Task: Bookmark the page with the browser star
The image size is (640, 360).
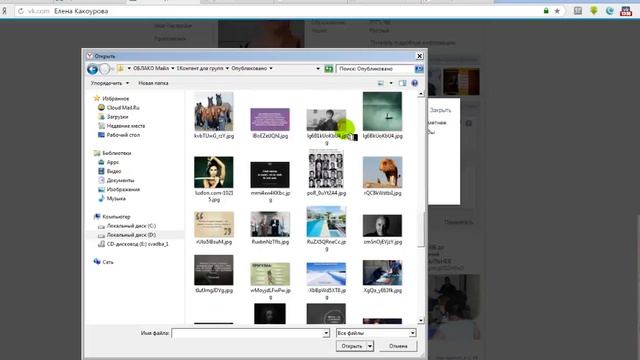Action: tap(557, 11)
